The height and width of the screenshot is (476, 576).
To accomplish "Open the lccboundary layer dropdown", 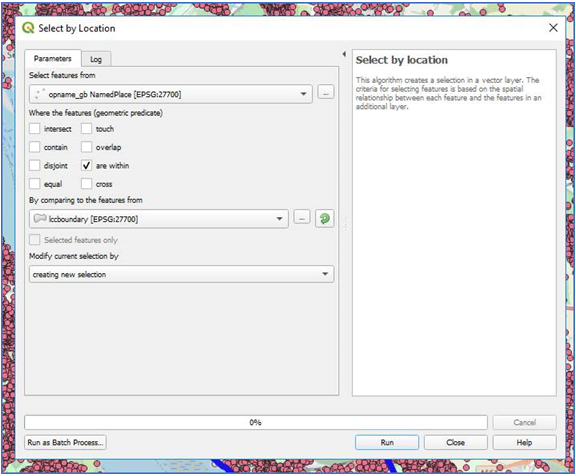I will tap(159, 219).
